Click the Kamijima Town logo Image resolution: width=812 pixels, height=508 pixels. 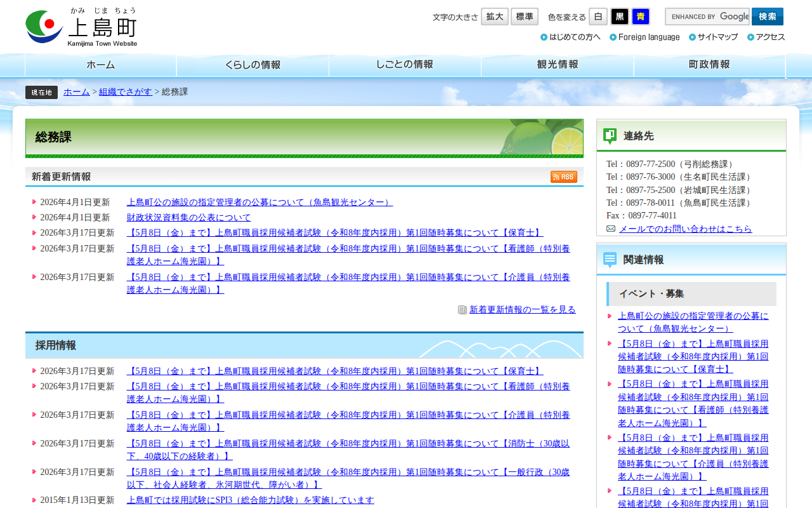[x=81, y=27]
